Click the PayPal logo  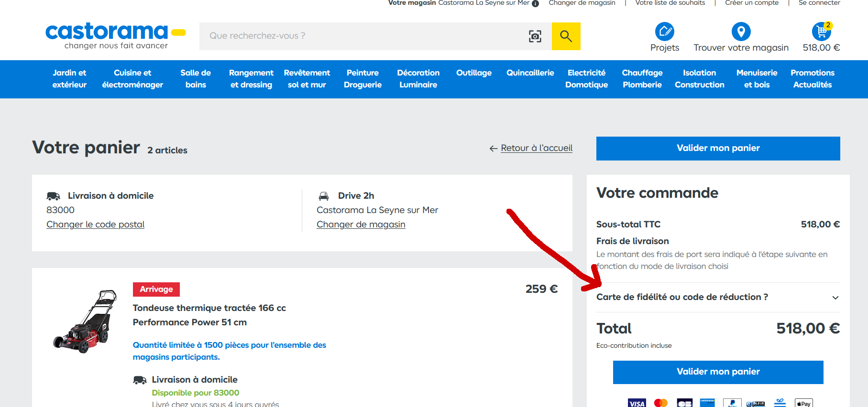click(732, 403)
